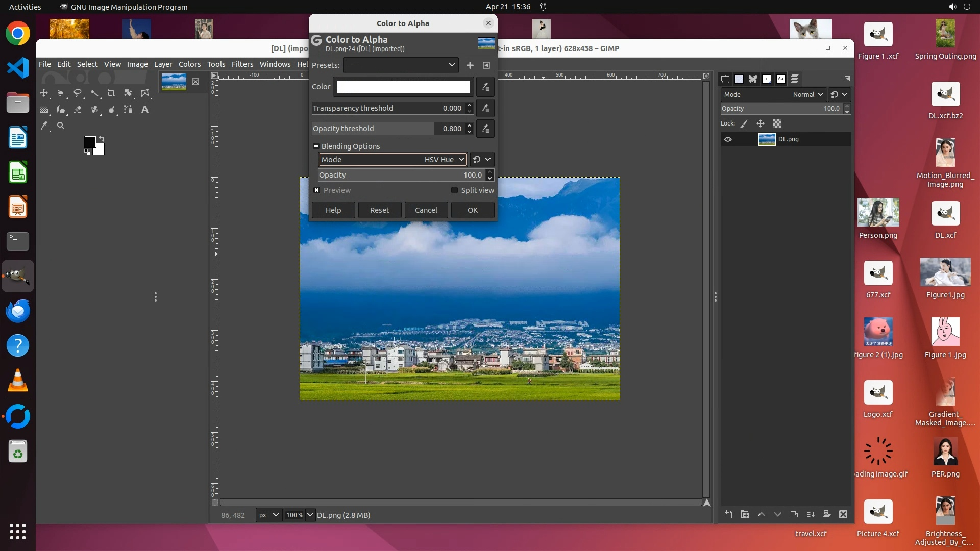980x551 pixels.
Task: Select the Eraser tool
Action: (78, 110)
